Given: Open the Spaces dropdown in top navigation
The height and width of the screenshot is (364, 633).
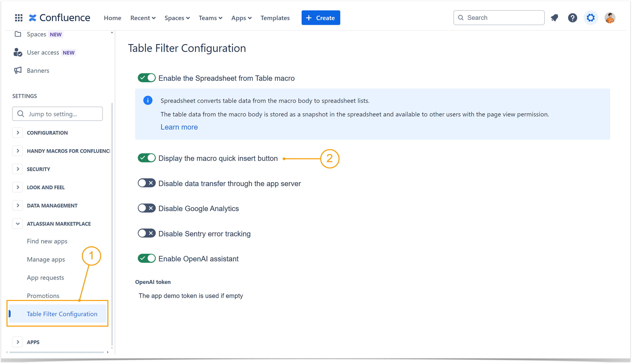Looking at the screenshot, I should pos(177,18).
